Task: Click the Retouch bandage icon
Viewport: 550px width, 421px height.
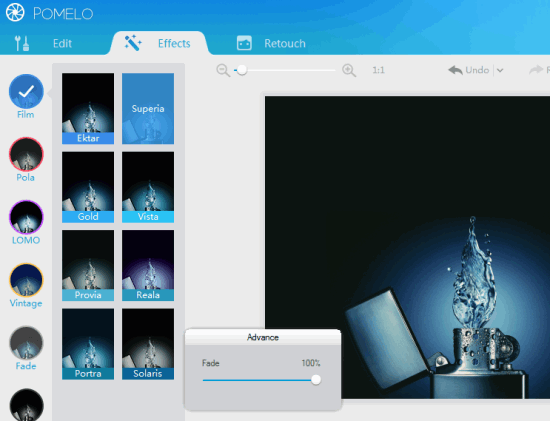Action: pyautogui.click(x=244, y=43)
